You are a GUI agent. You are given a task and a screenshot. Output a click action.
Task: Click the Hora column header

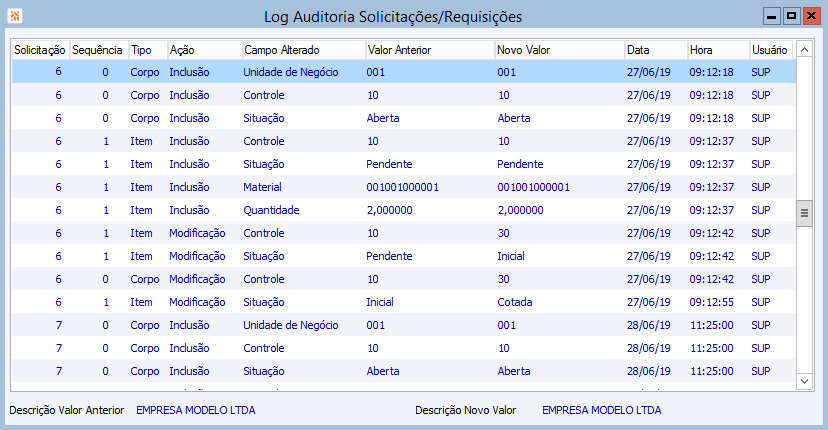point(718,50)
